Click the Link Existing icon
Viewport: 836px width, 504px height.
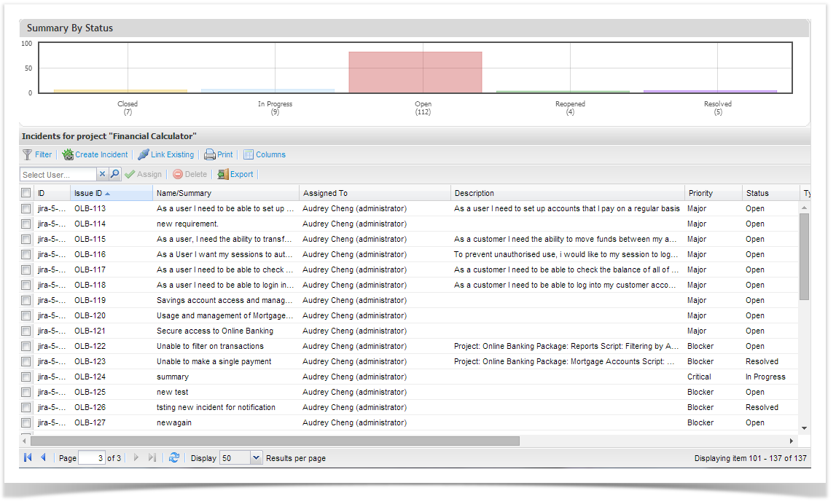tap(144, 154)
